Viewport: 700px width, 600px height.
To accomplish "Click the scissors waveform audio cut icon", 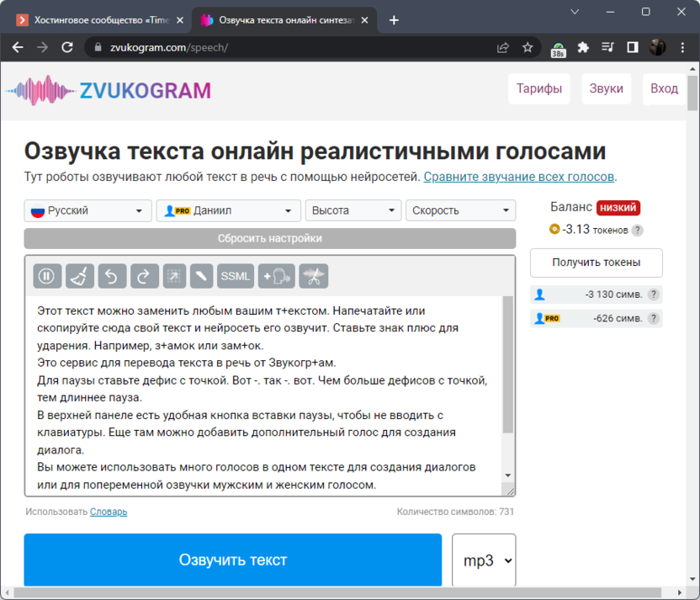I will pos(314,276).
